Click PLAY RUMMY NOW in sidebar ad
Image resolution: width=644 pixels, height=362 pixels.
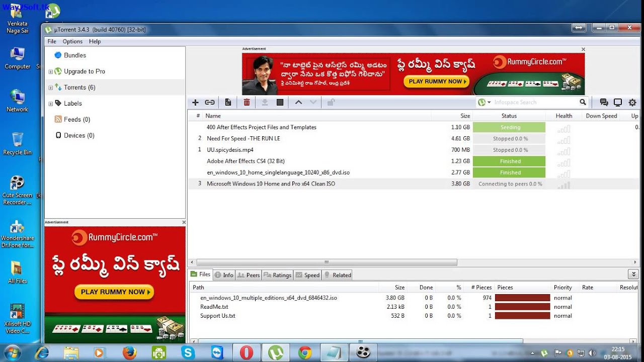tap(114, 292)
